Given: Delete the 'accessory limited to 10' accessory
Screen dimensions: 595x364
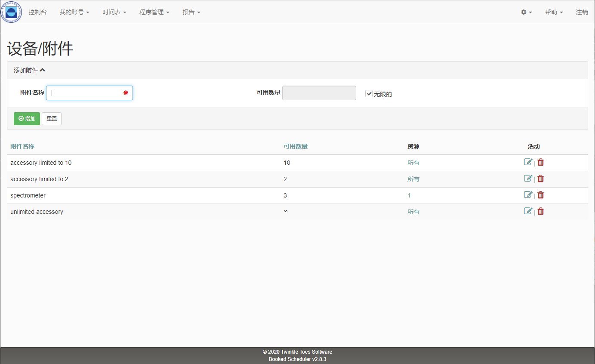Looking at the screenshot, I should [541, 162].
